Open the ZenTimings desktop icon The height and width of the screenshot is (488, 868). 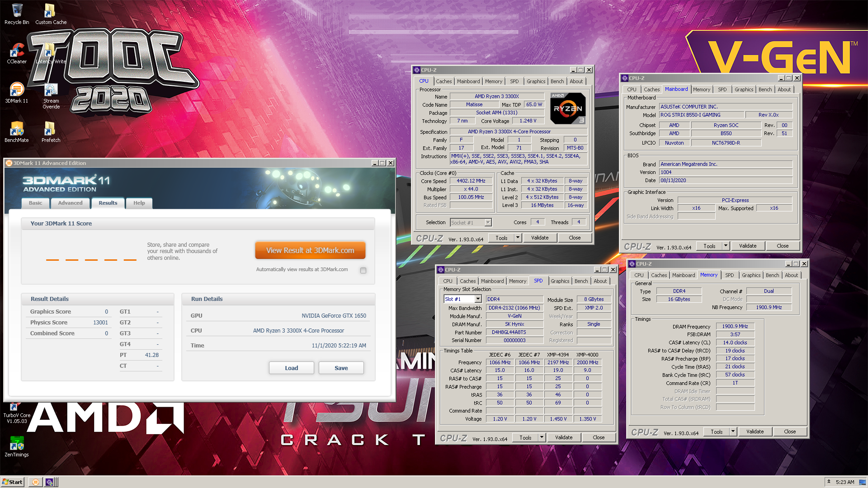pos(17,446)
